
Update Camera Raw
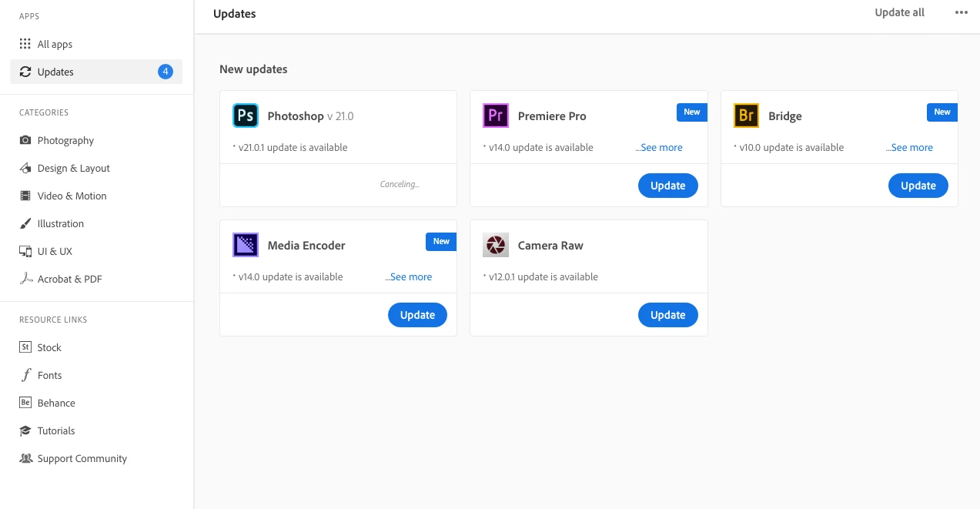click(x=667, y=315)
